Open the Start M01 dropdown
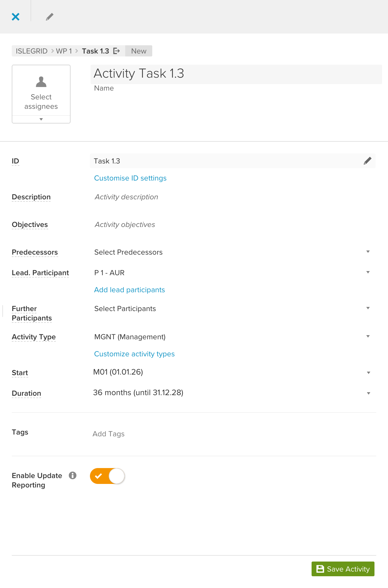This screenshot has width=388, height=588. pos(232,372)
